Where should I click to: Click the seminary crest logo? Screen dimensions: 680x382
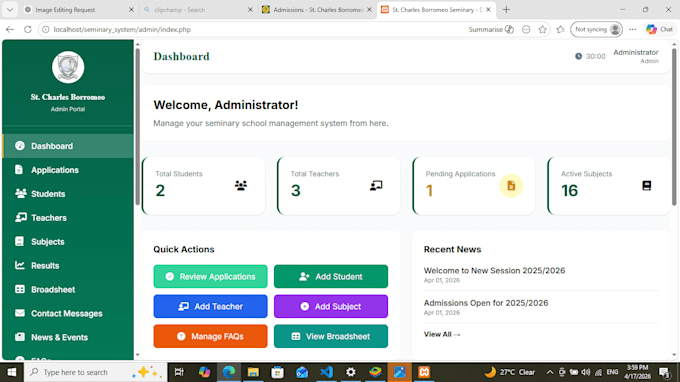68,67
